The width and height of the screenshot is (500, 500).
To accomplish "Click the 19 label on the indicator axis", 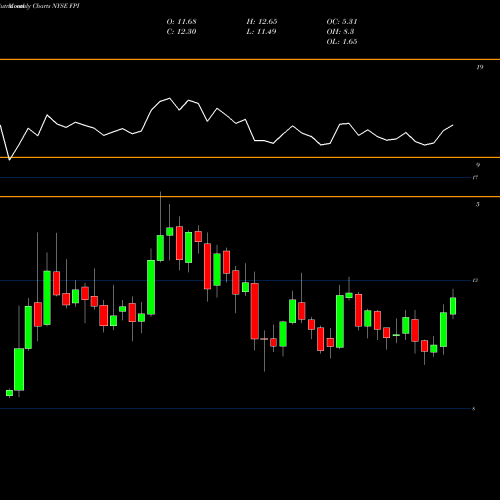I will [479, 67].
